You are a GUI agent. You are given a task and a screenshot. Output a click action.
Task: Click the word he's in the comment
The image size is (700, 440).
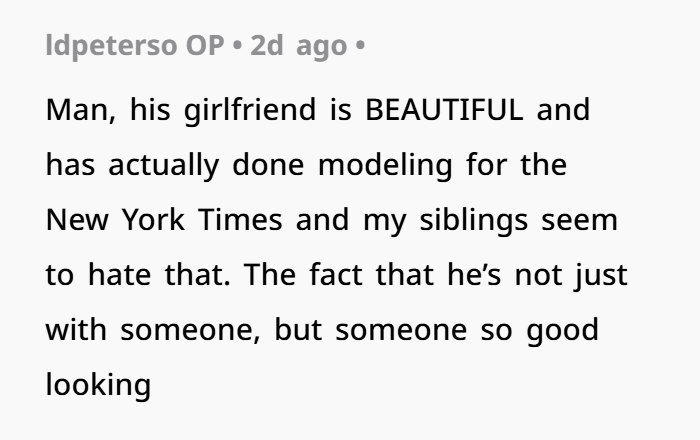474,275
